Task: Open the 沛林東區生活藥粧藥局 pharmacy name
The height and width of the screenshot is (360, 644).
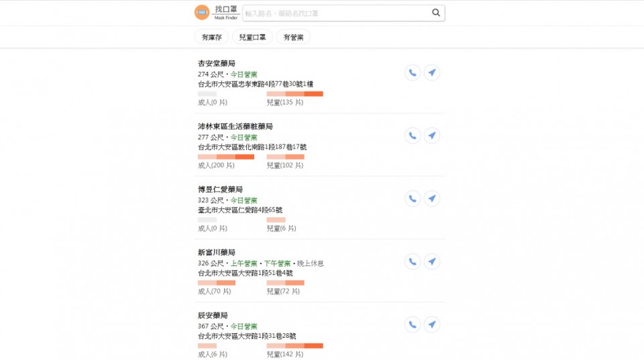Action: (235, 126)
